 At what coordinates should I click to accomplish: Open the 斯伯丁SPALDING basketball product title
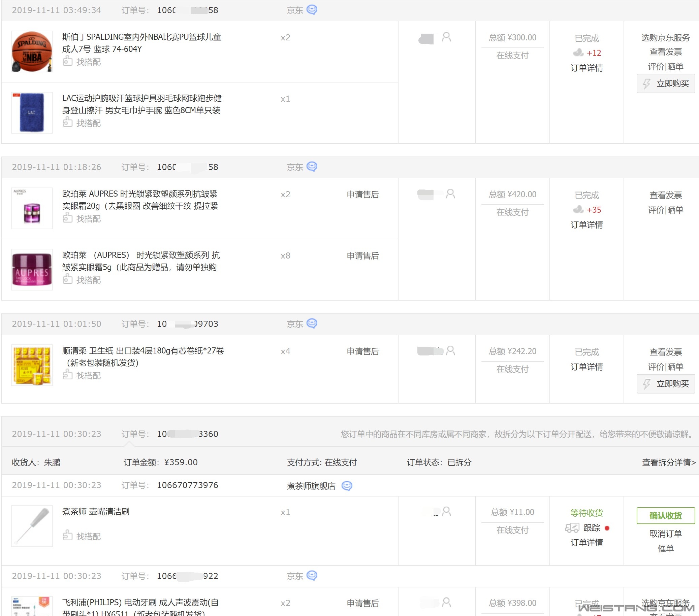[141, 43]
